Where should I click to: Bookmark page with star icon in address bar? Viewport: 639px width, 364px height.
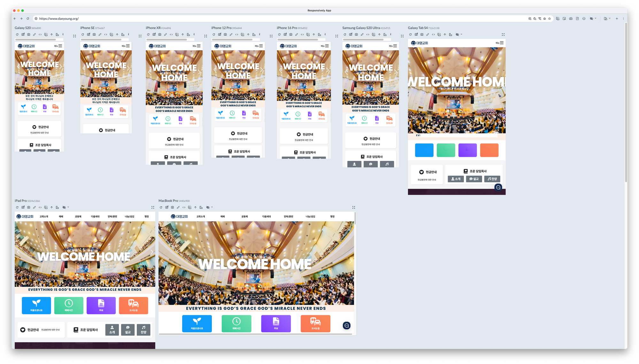550,19
